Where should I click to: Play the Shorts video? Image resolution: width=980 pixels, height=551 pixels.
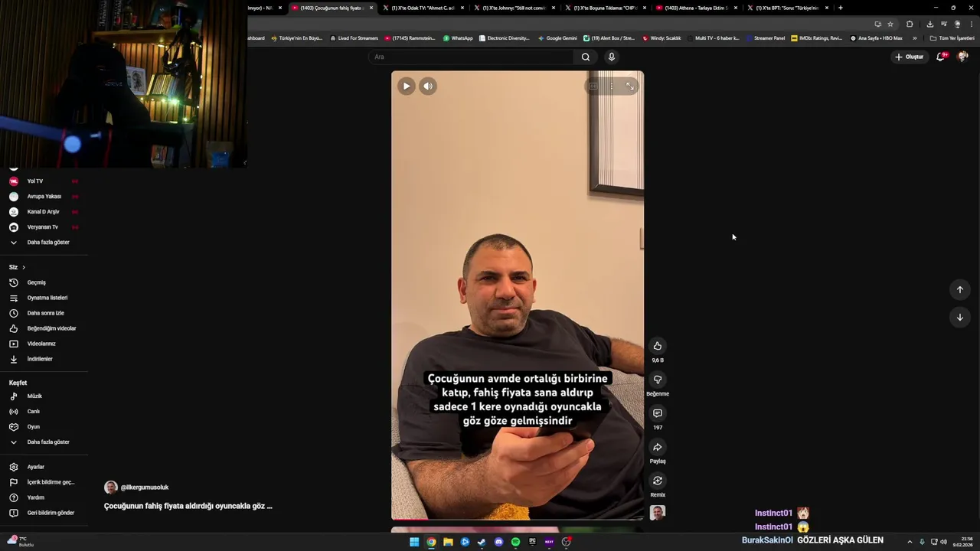click(x=407, y=86)
